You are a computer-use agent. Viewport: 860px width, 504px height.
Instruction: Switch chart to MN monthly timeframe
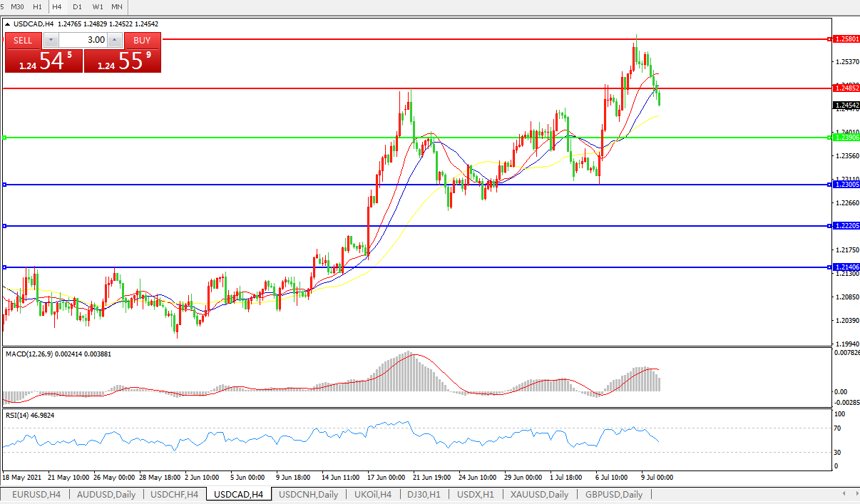point(117,6)
